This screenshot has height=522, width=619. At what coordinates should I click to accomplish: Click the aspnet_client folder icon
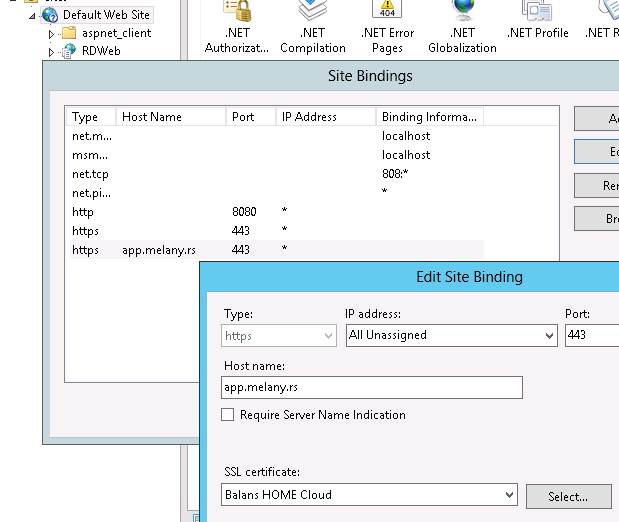tap(69, 34)
